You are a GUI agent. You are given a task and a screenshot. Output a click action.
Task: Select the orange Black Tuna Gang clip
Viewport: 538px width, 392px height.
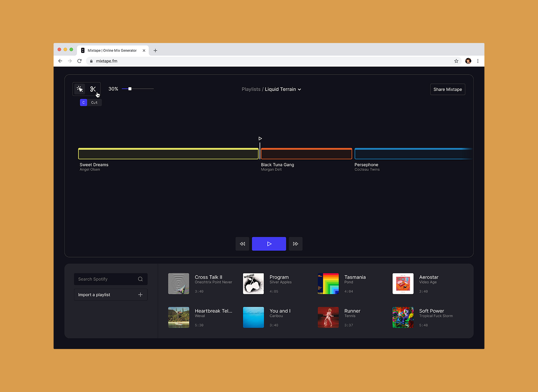point(306,154)
